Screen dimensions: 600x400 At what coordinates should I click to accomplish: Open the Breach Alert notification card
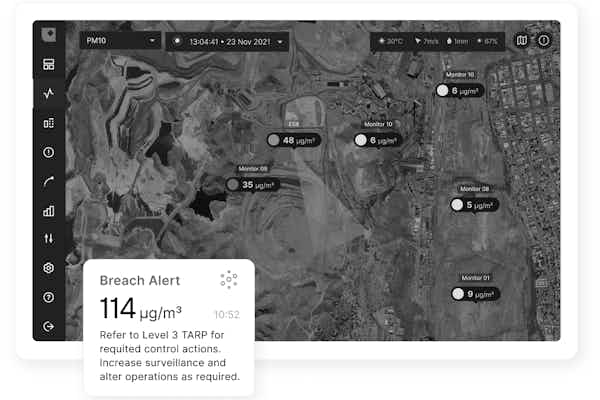pyautogui.click(x=168, y=328)
